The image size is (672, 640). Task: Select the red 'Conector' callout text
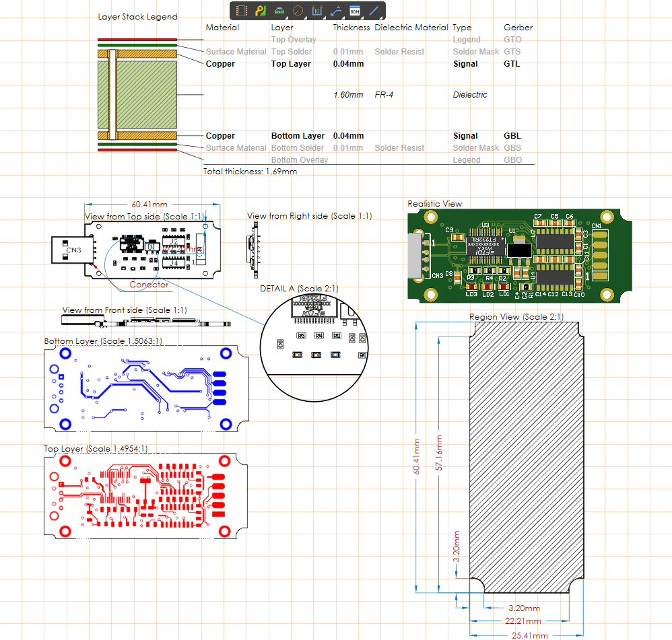[x=149, y=285]
